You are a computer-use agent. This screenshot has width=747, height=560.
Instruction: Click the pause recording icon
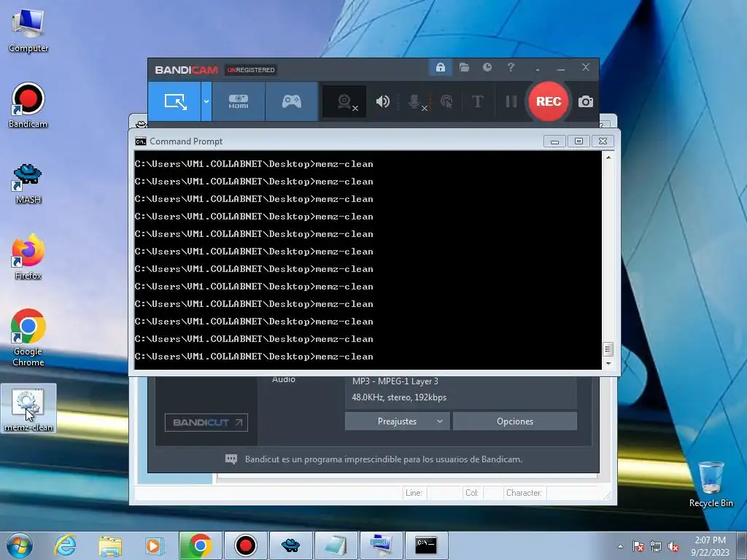[x=511, y=101]
